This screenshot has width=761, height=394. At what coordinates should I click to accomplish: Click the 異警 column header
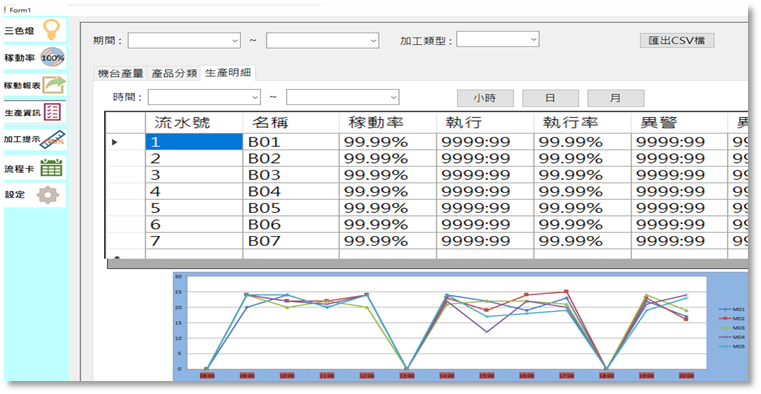click(x=679, y=123)
